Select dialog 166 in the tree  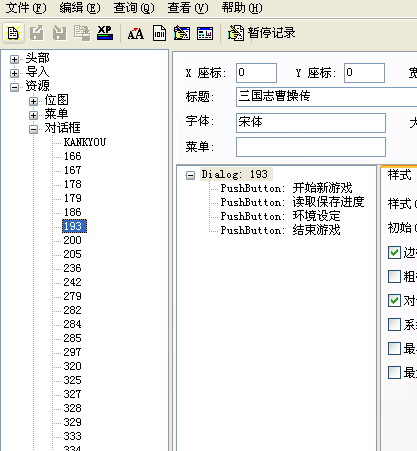tap(72, 156)
